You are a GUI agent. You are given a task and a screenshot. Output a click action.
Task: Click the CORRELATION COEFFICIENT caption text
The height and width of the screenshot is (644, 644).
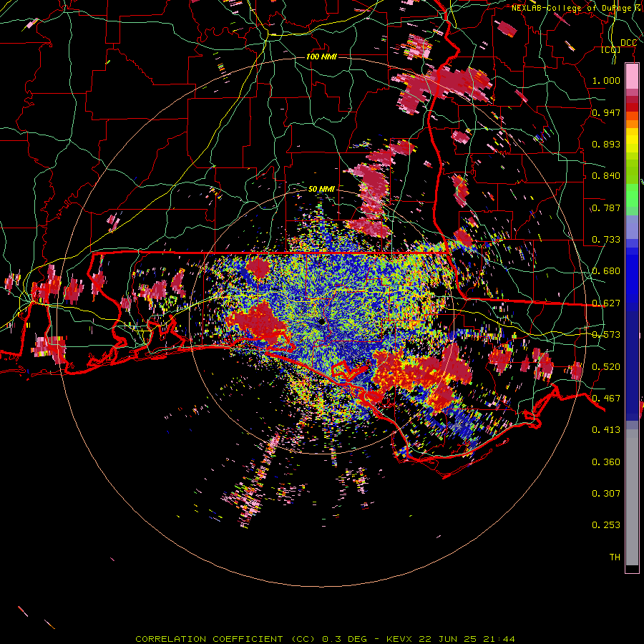[209, 639]
